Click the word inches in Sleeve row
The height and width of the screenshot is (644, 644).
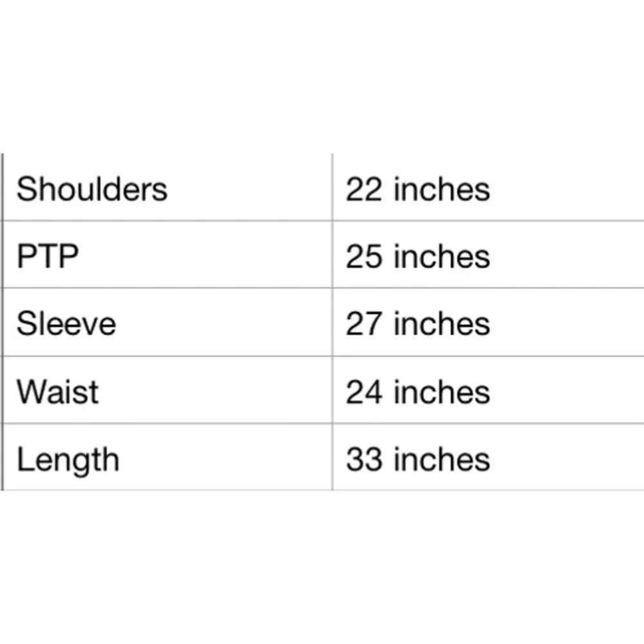tap(442, 324)
